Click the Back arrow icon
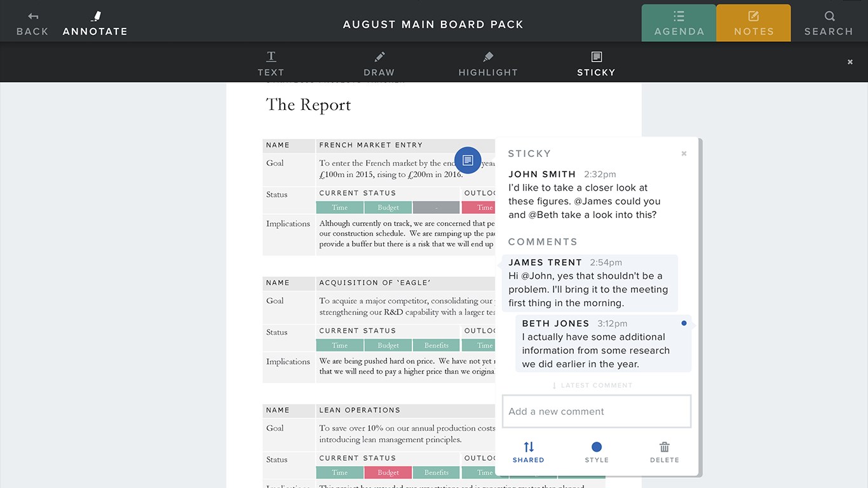Viewport: 868px width, 488px height. (33, 17)
